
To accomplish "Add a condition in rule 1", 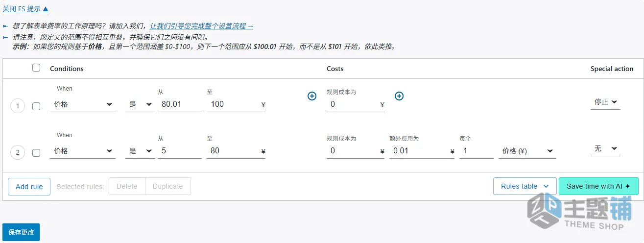I will pyautogui.click(x=312, y=96).
